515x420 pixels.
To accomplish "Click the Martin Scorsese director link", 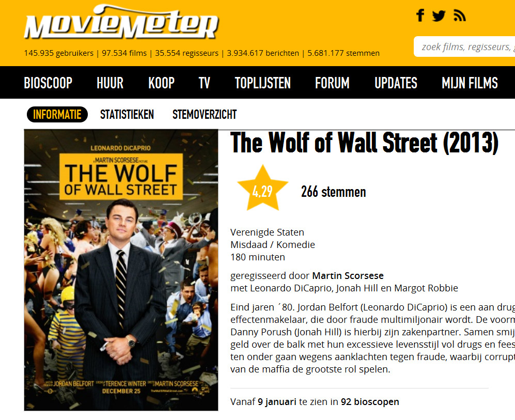I will click(x=348, y=275).
